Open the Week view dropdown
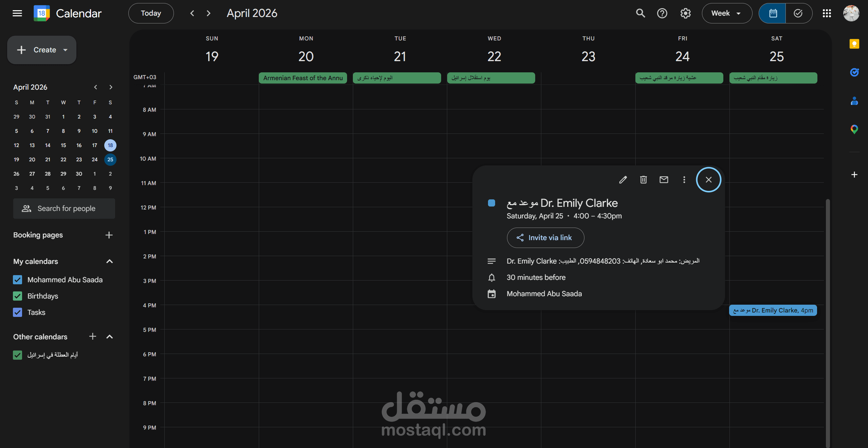Image resolution: width=868 pixels, height=448 pixels. [726, 13]
